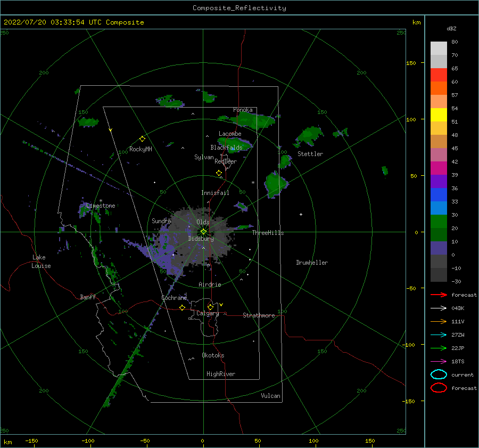Pick the purple 36–39 dBZ swatch
The image size is (479, 448).
[x=439, y=182]
